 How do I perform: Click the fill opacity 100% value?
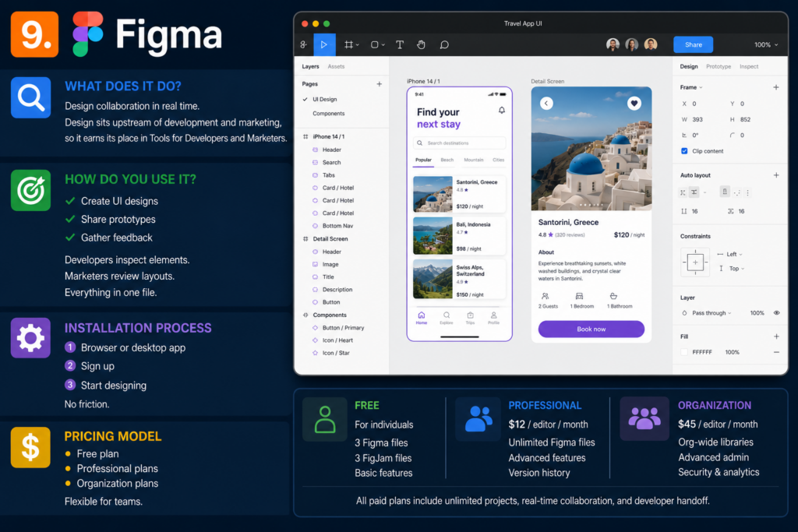coord(733,353)
